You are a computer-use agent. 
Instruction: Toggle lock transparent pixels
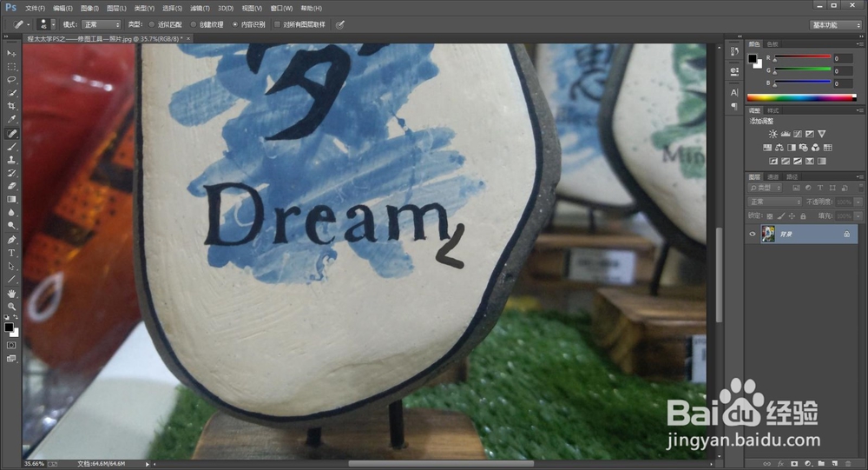pyautogui.click(x=769, y=216)
